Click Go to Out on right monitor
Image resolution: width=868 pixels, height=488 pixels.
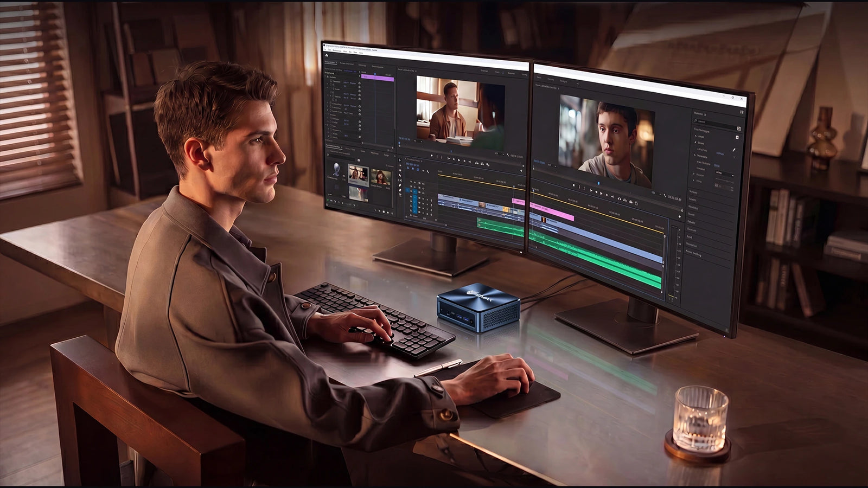pos(613,196)
